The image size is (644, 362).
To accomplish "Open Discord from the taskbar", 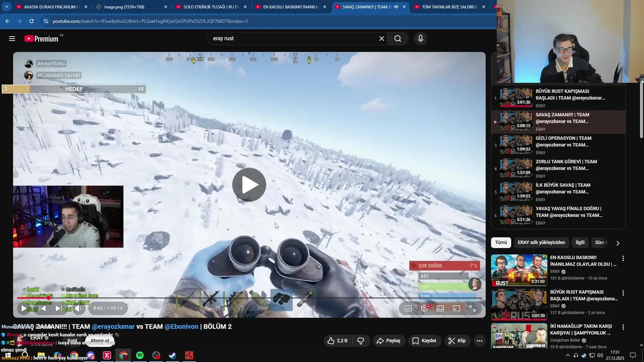I will (91, 355).
